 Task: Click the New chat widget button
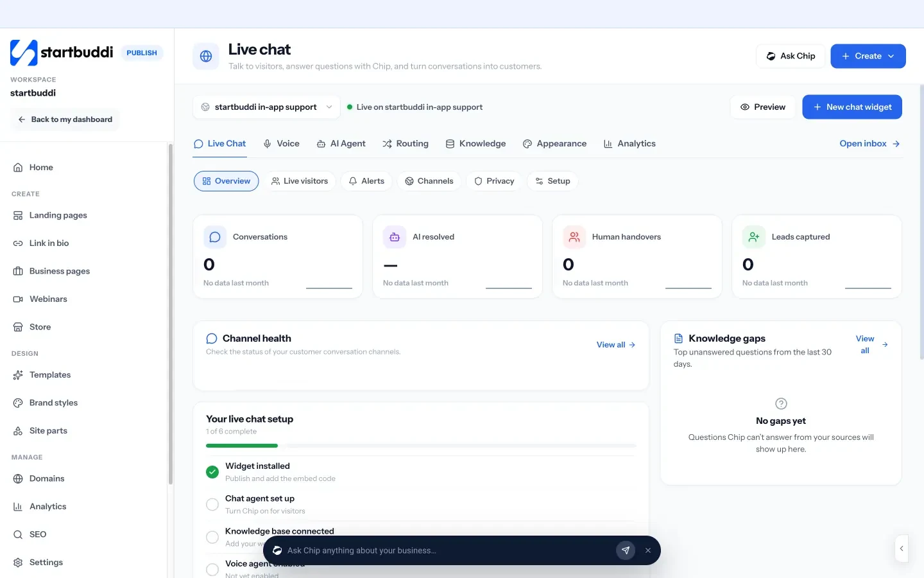[852, 107]
